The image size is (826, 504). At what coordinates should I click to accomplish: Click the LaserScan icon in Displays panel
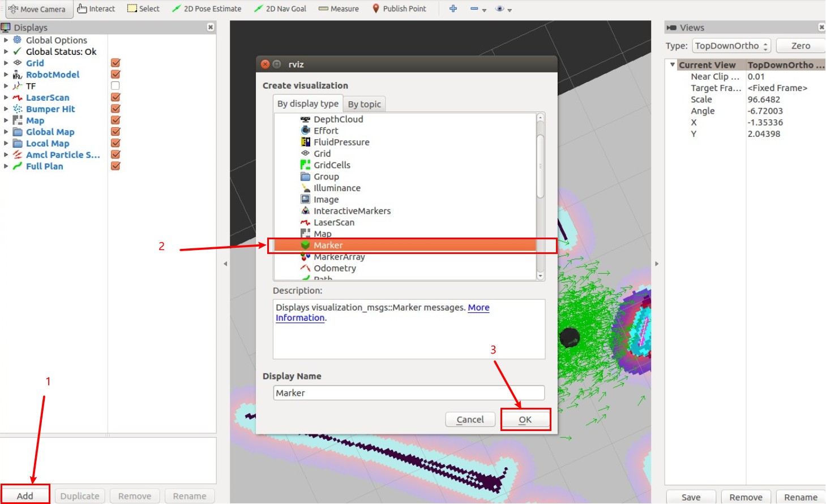click(18, 97)
